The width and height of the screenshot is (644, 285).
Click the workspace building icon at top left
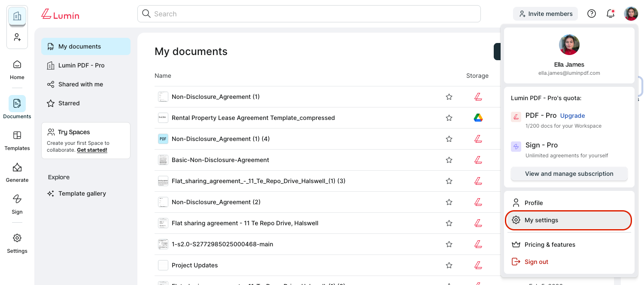[x=17, y=16]
